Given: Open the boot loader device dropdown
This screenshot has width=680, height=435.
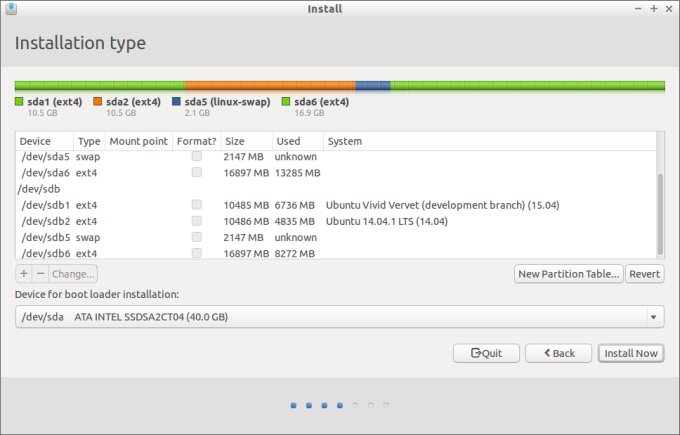Looking at the screenshot, I should [x=340, y=317].
